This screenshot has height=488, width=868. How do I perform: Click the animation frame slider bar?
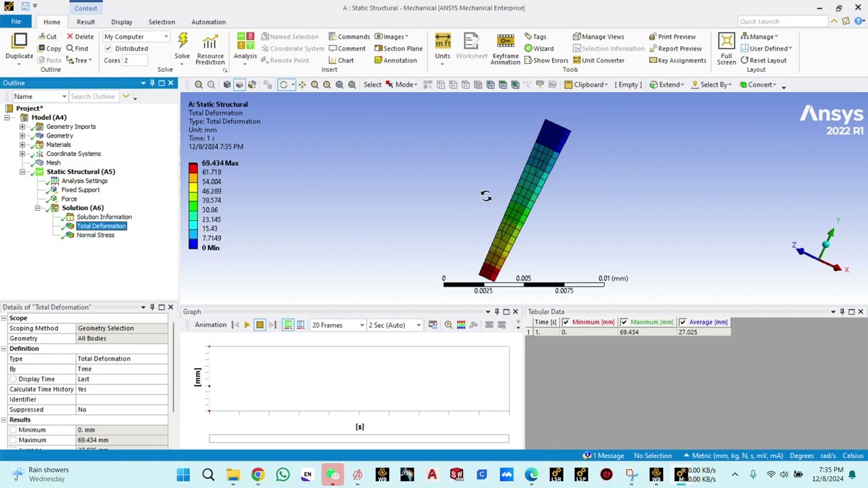(x=359, y=439)
